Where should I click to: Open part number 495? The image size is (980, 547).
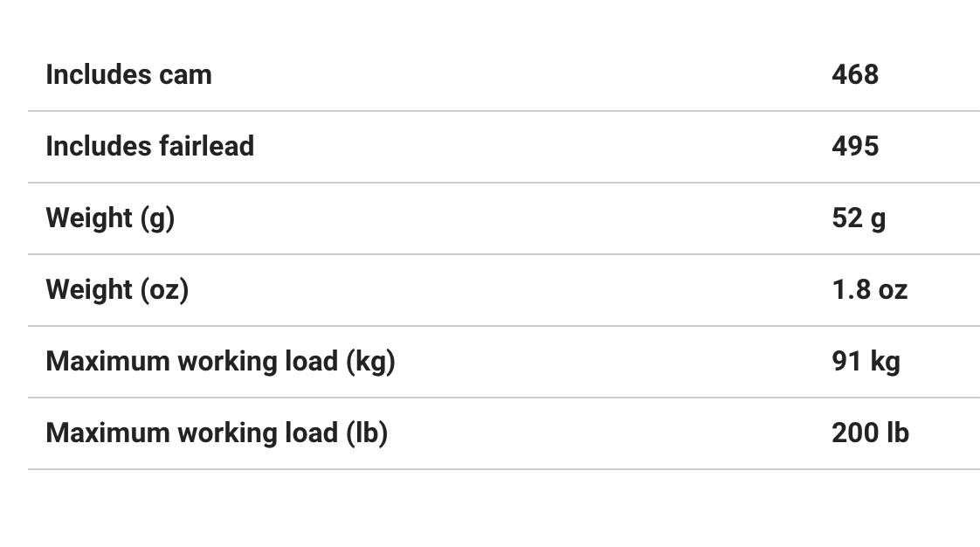click(854, 147)
